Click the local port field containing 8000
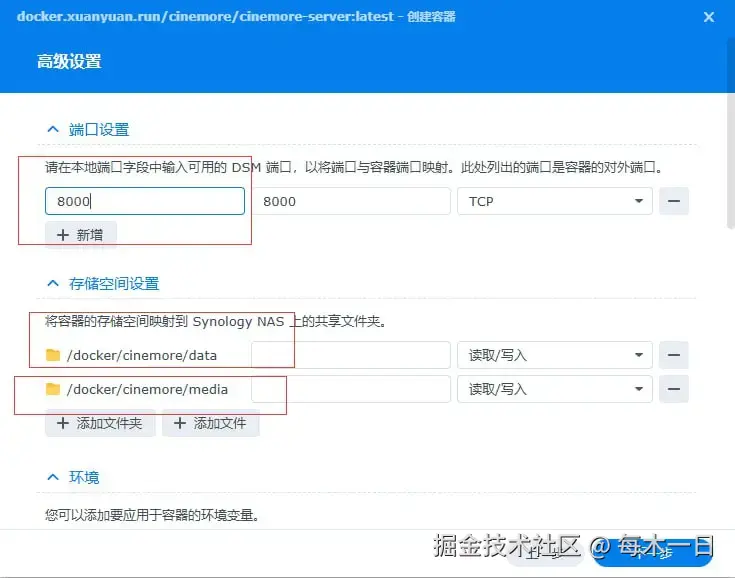 point(145,201)
